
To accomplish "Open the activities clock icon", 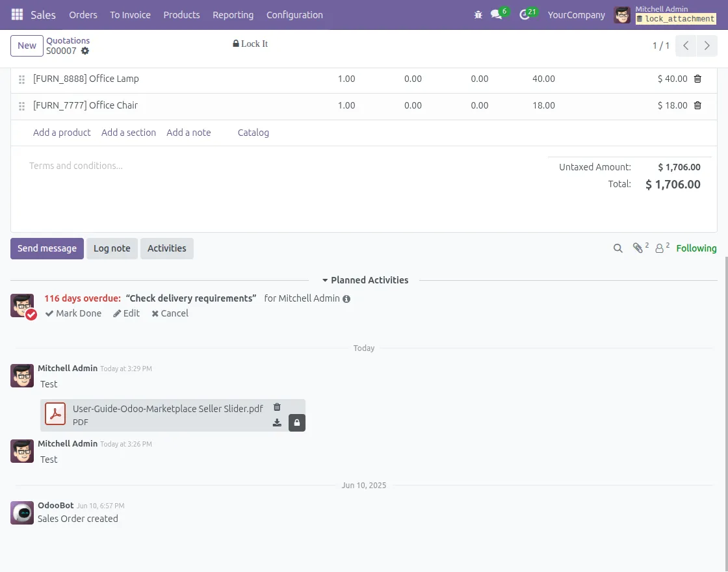I will click(525, 14).
